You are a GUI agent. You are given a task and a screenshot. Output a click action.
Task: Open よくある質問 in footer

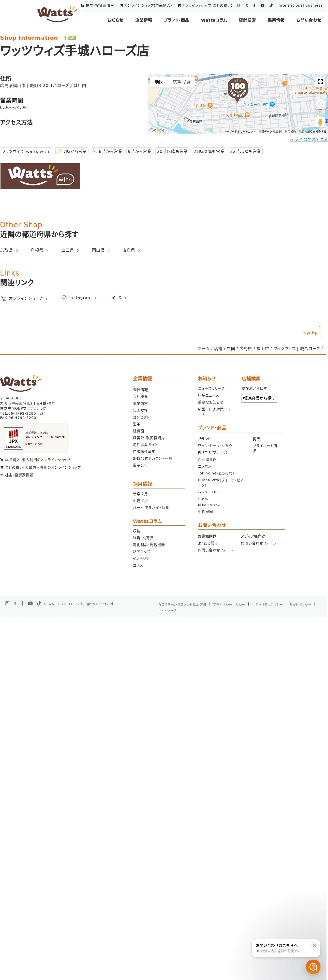click(x=208, y=543)
